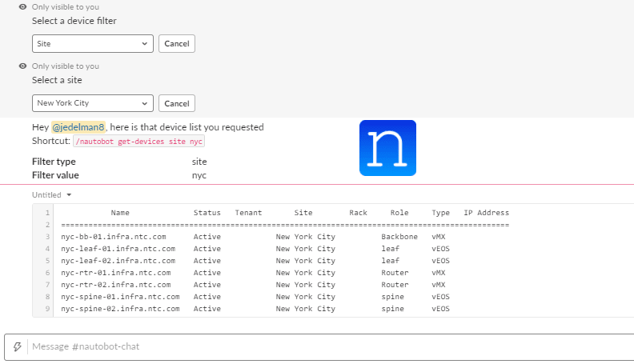Click the Untitled snippet title
Image resolution: width=634 pixels, height=364 pixels.
(x=46, y=194)
